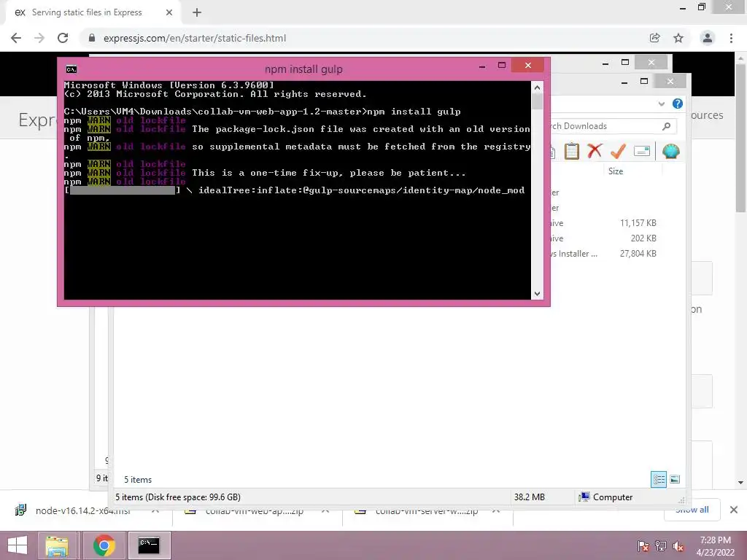Click the teal shell icon in Explorer toolbar
747x560 pixels.
[671, 152]
